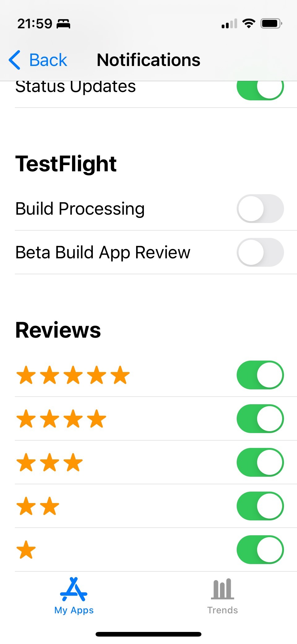Disable five-star review notifications toggle
The width and height of the screenshot is (297, 644).
[x=260, y=375]
